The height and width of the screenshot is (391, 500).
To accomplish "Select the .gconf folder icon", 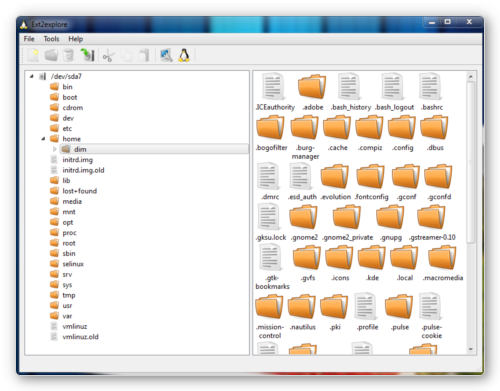I will (x=406, y=176).
